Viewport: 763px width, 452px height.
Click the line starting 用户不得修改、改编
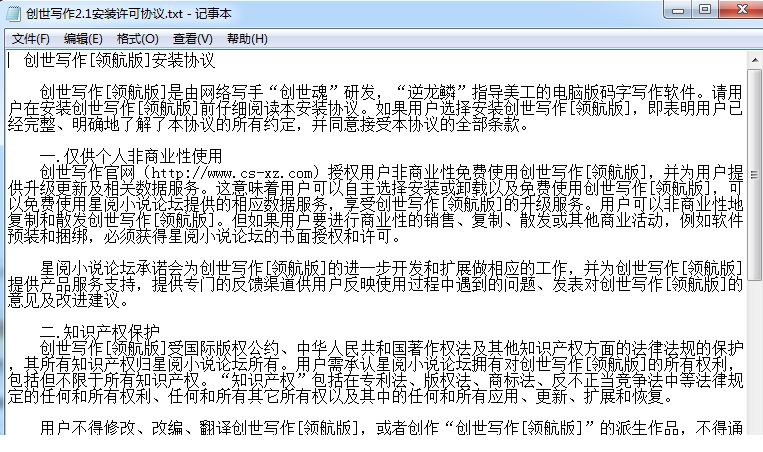pos(391,428)
